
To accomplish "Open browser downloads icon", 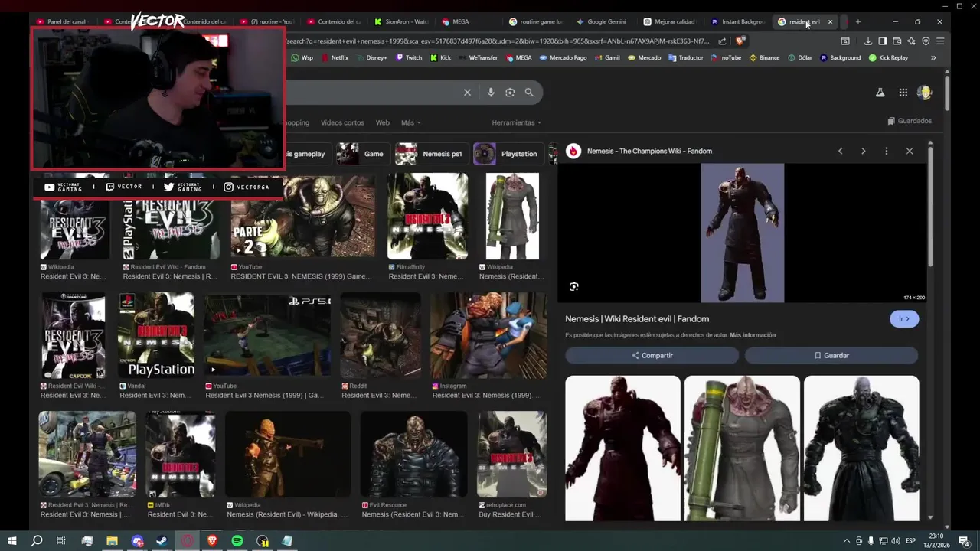I will click(x=868, y=41).
